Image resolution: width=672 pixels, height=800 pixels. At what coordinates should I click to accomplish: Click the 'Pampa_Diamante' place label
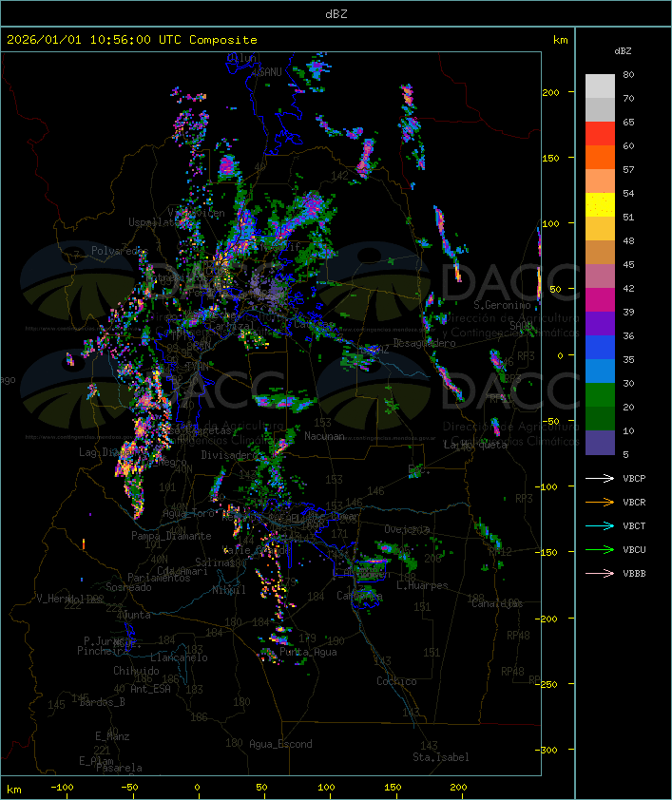(171, 536)
